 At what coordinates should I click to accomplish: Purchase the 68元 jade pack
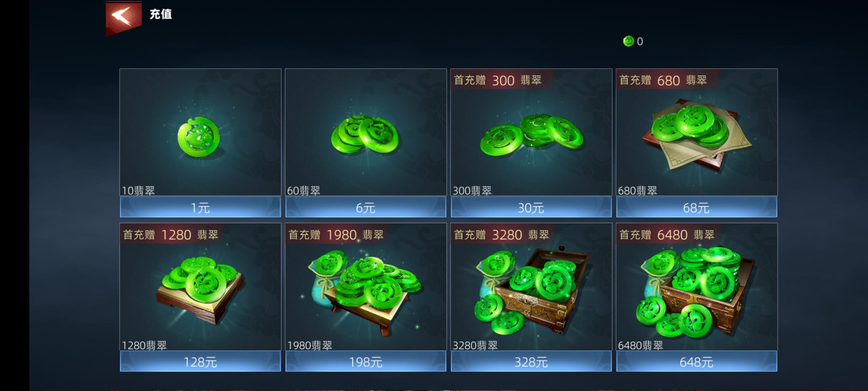[x=697, y=207]
